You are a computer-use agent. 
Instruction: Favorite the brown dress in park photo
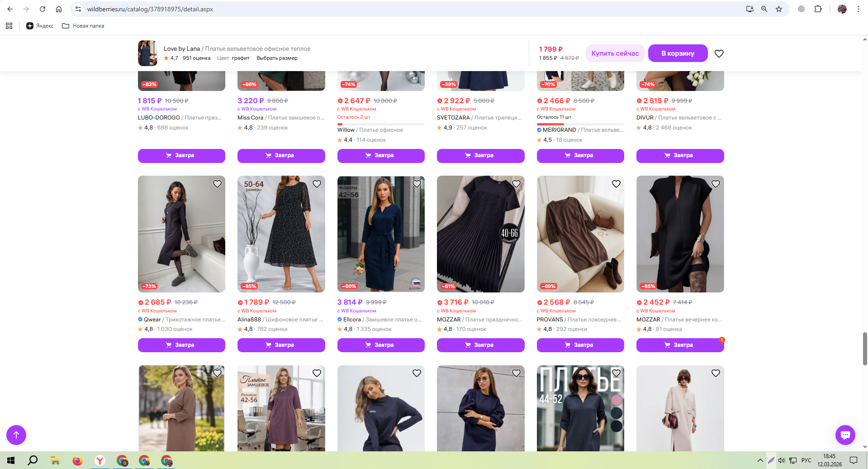tap(217, 373)
